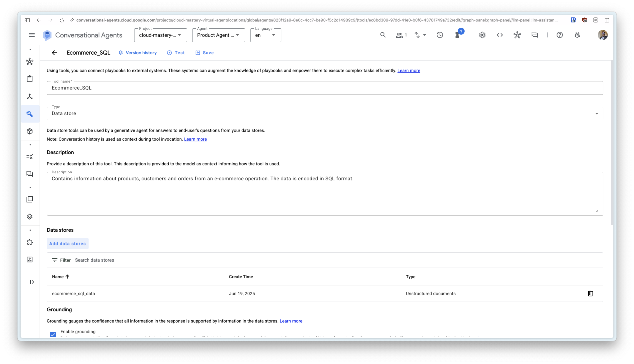634x364 pixels.
Task: Click the Test button in toolbar
Action: [x=176, y=53]
